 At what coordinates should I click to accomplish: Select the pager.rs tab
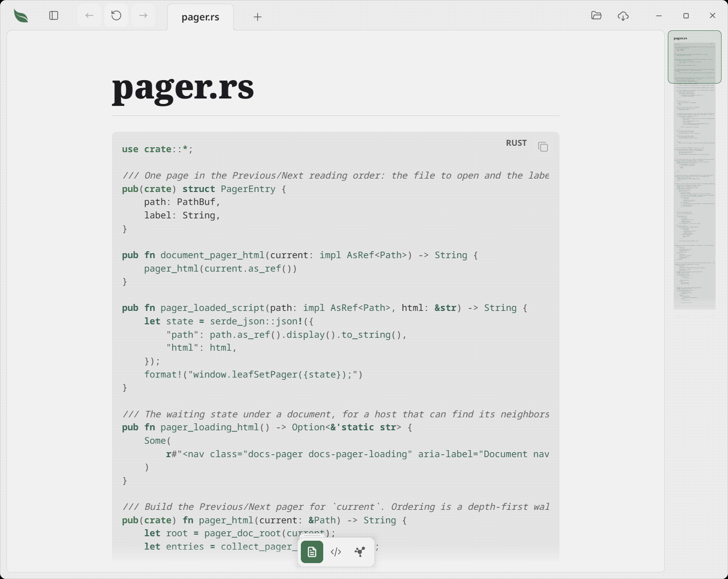pos(200,17)
